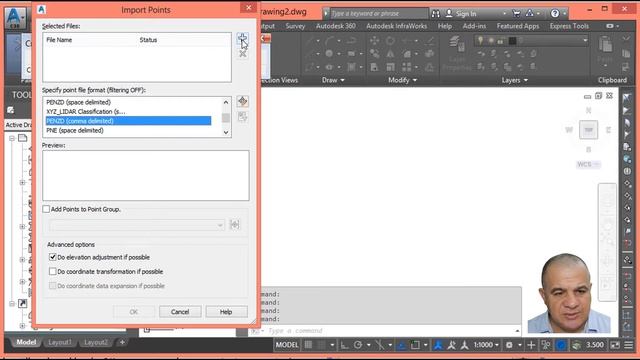Viewport: 640px width, 360px height.
Task: Open the Survey ribbon tab
Action: click(x=295, y=26)
